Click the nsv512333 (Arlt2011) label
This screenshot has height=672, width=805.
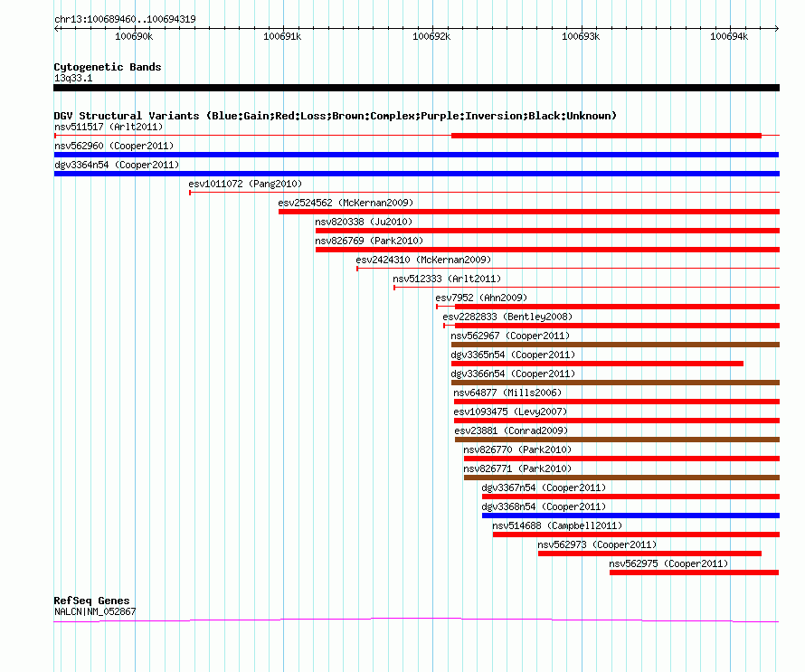coord(447,279)
